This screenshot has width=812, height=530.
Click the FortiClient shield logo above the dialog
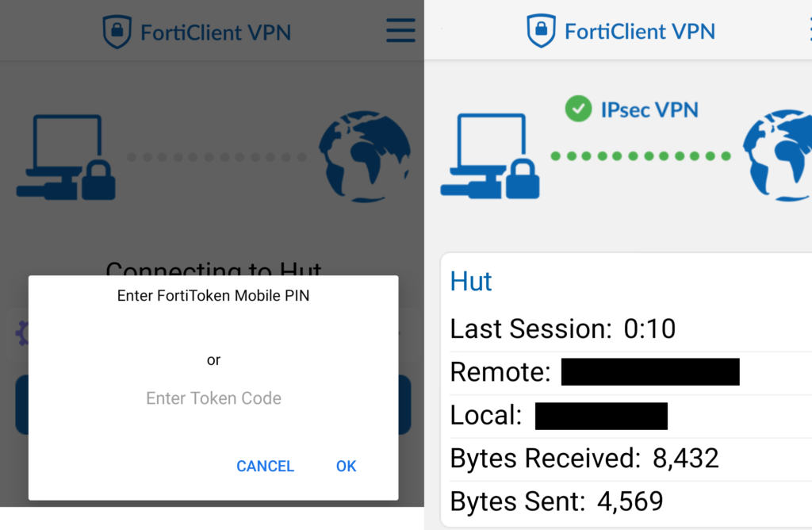(x=117, y=32)
